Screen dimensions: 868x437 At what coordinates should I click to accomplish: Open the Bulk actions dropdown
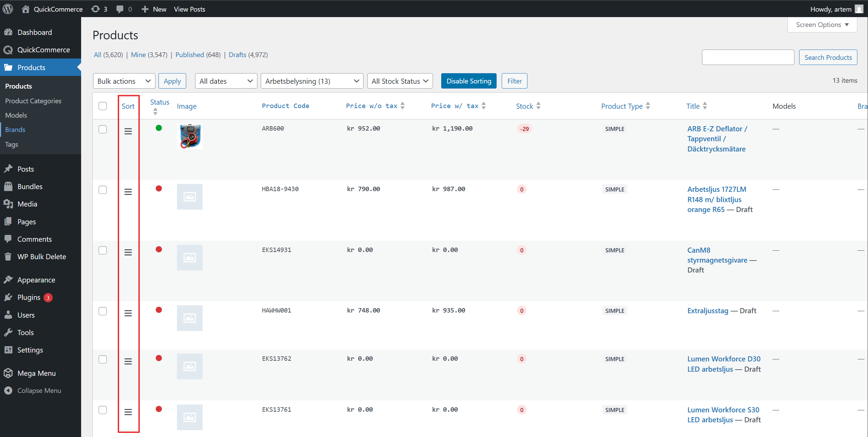click(124, 81)
